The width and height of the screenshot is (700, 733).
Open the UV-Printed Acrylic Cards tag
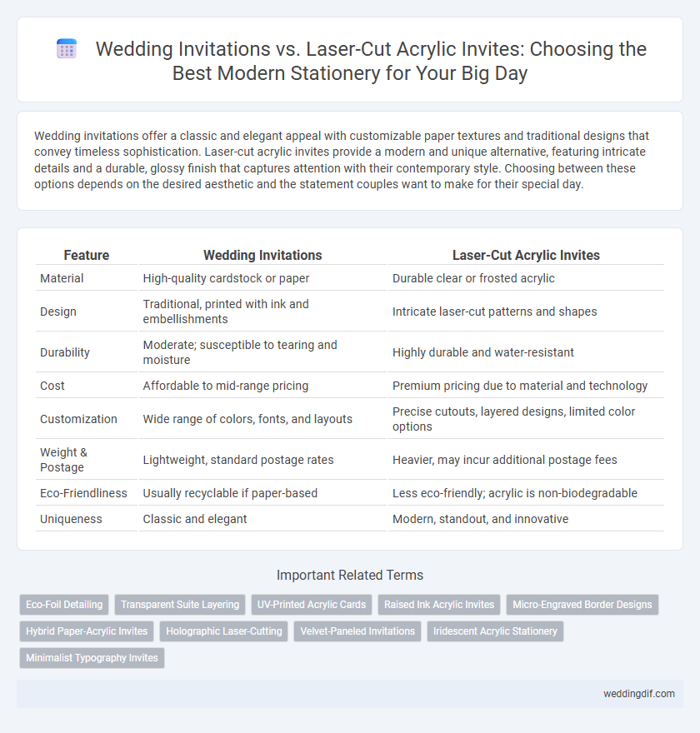[x=312, y=605]
